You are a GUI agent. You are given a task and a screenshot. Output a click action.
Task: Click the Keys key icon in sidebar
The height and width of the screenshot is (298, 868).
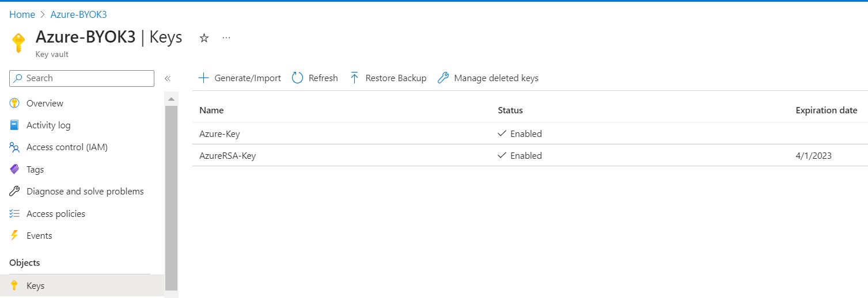click(15, 285)
